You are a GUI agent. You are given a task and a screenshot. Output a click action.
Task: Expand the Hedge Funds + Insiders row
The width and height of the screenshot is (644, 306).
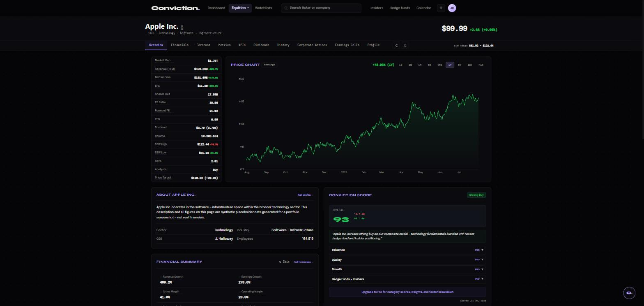coord(407,279)
